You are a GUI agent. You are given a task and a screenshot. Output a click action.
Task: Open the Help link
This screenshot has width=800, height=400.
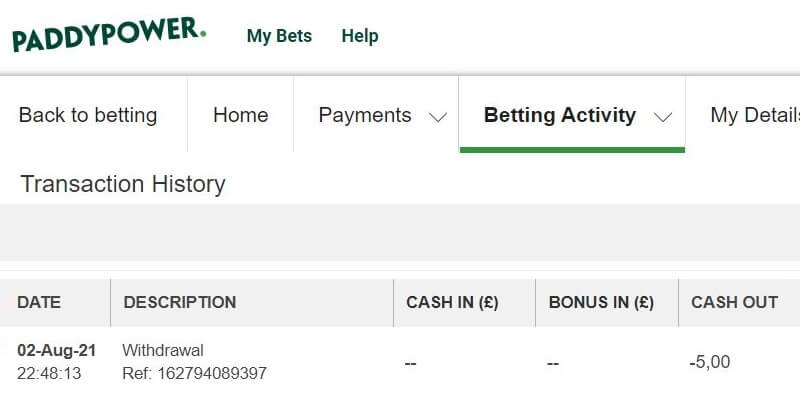(360, 36)
